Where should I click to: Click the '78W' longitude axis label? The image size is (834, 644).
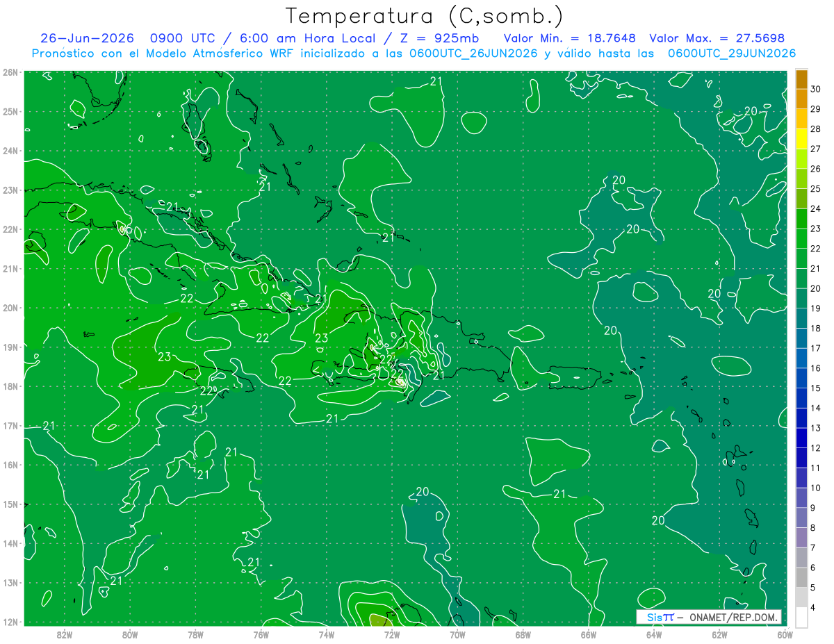[195, 634]
